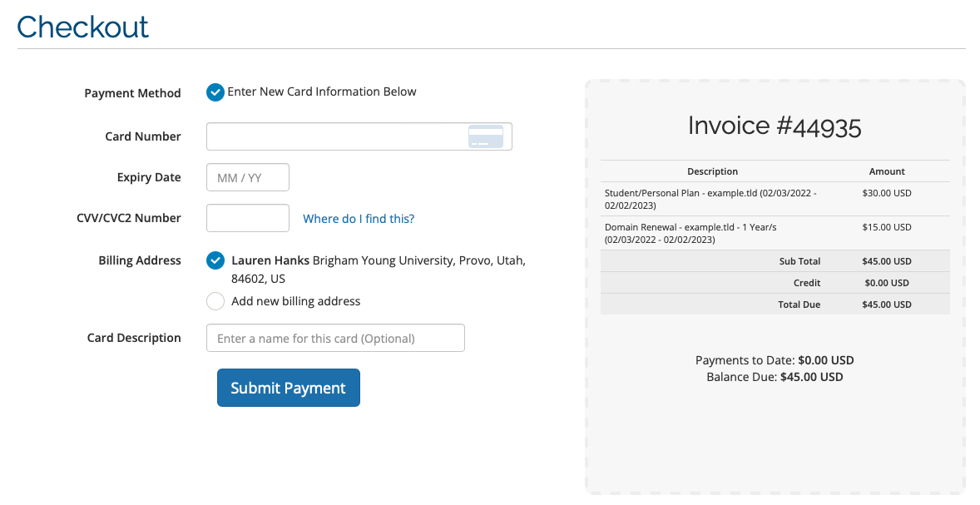Click the Invoice #44935 heading
The height and width of the screenshot is (505, 980).
pos(775,126)
